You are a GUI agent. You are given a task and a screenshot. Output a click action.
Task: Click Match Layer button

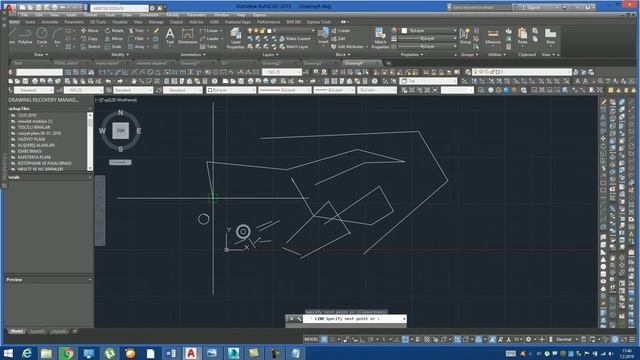[294, 47]
